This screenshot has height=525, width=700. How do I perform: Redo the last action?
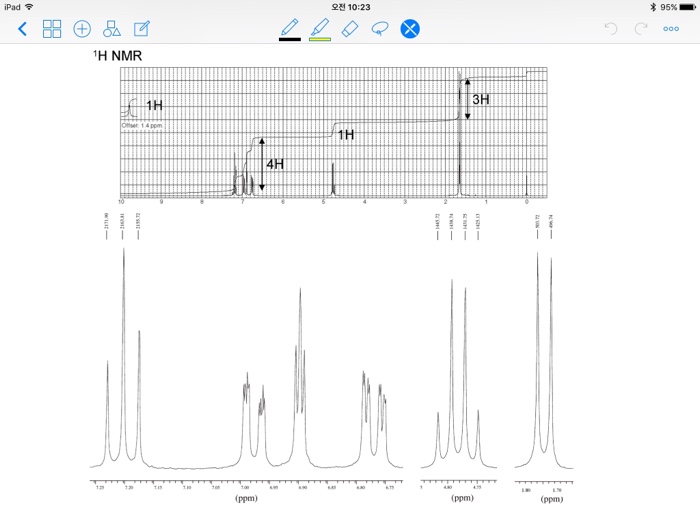[641, 29]
